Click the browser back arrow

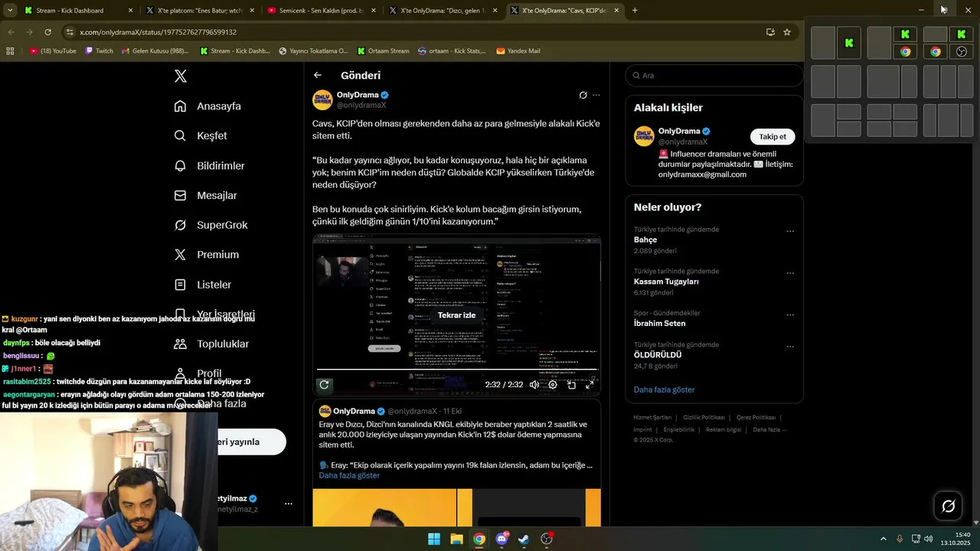pyautogui.click(x=11, y=32)
